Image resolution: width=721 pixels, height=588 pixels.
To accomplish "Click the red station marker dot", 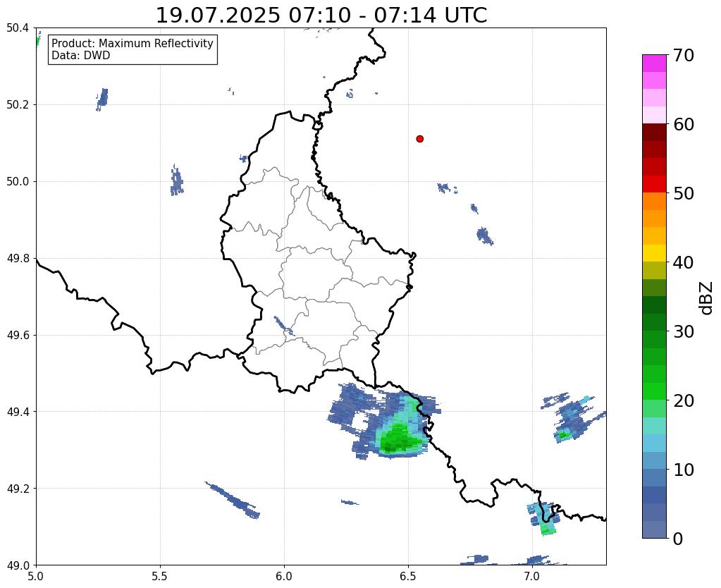I will point(420,139).
